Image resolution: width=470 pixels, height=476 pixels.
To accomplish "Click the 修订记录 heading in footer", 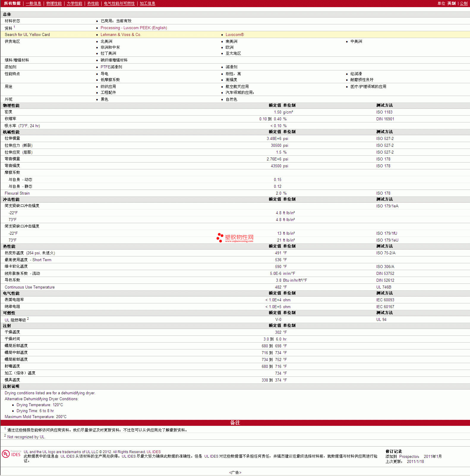I will [394, 451].
